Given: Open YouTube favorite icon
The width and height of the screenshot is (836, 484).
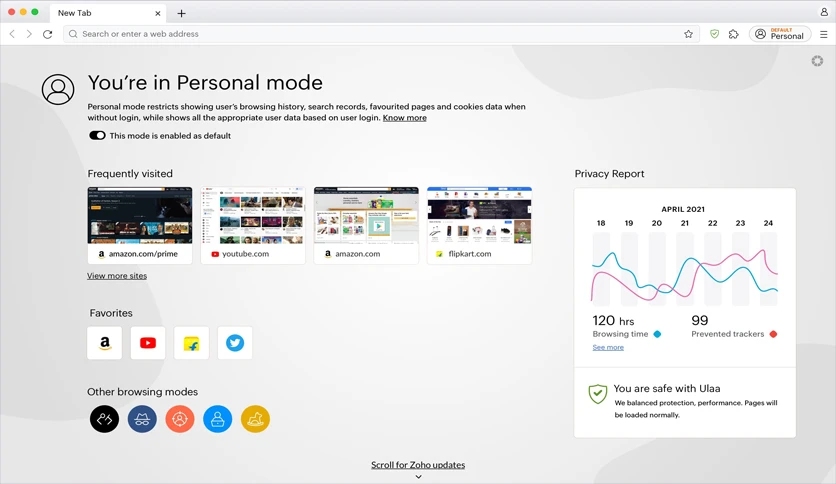Looking at the screenshot, I should pyautogui.click(x=148, y=343).
